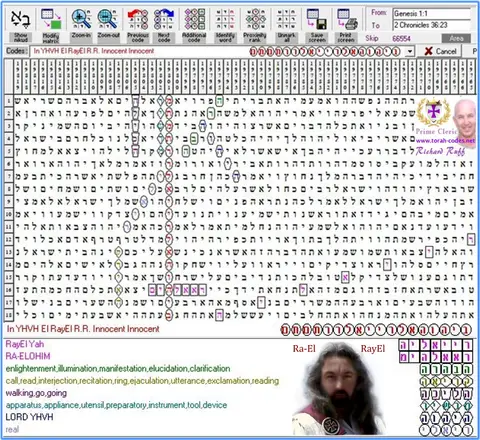Click the long-haired man portrait photo
480x440 pixels.
[x=339, y=388]
